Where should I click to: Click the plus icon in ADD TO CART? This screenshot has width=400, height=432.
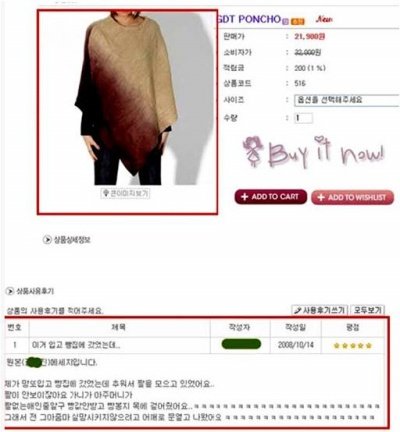pos(244,197)
